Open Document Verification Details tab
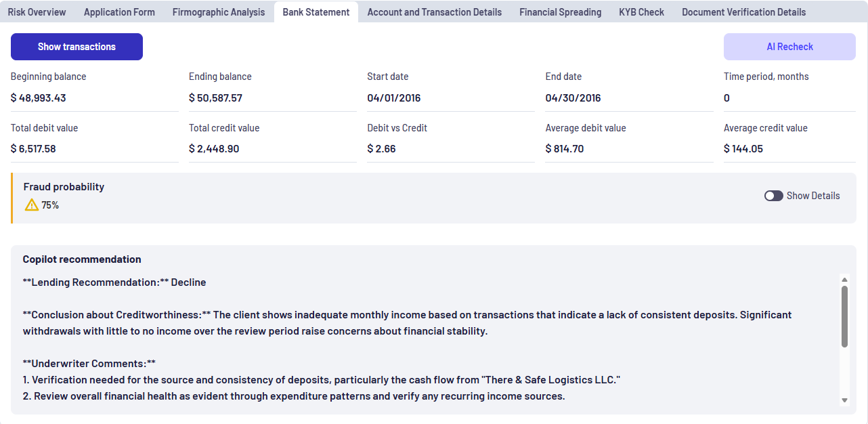868x424 pixels. 744,12
